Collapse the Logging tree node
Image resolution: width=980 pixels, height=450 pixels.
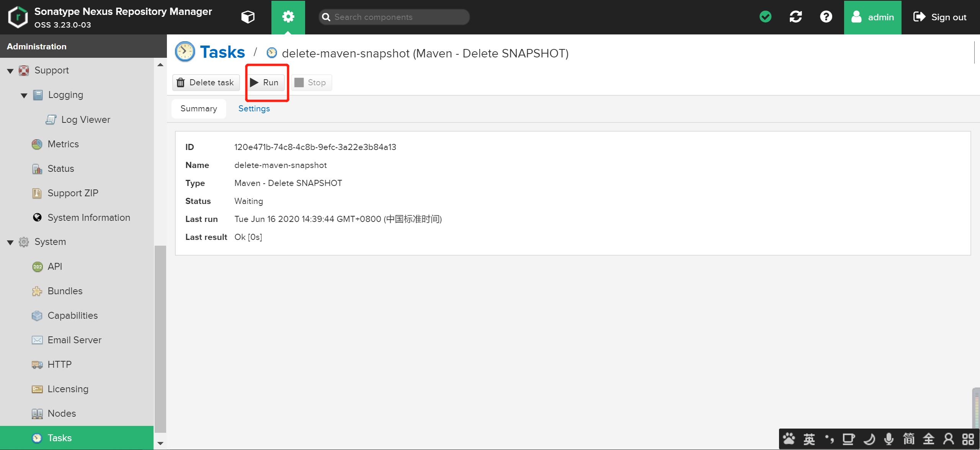[24, 95]
